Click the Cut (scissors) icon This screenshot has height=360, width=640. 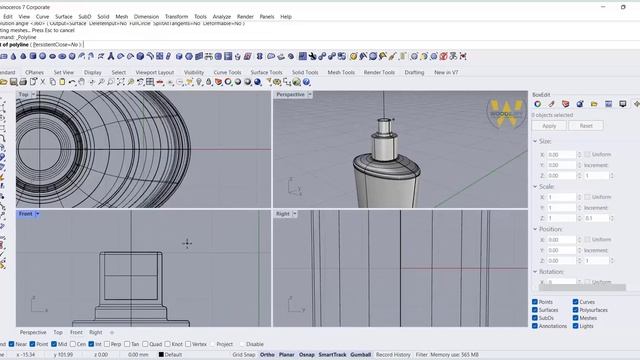coord(43,82)
